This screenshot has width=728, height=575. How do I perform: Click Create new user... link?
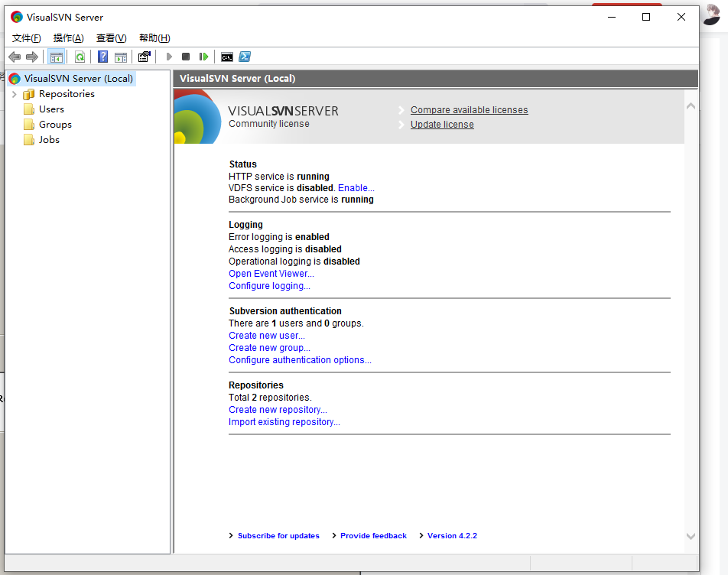[x=266, y=336]
